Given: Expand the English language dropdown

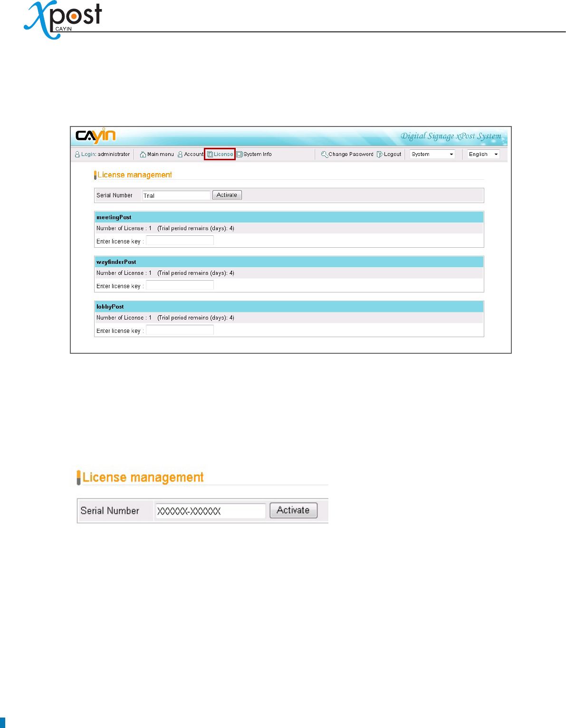Looking at the screenshot, I should pyautogui.click(x=483, y=154).
